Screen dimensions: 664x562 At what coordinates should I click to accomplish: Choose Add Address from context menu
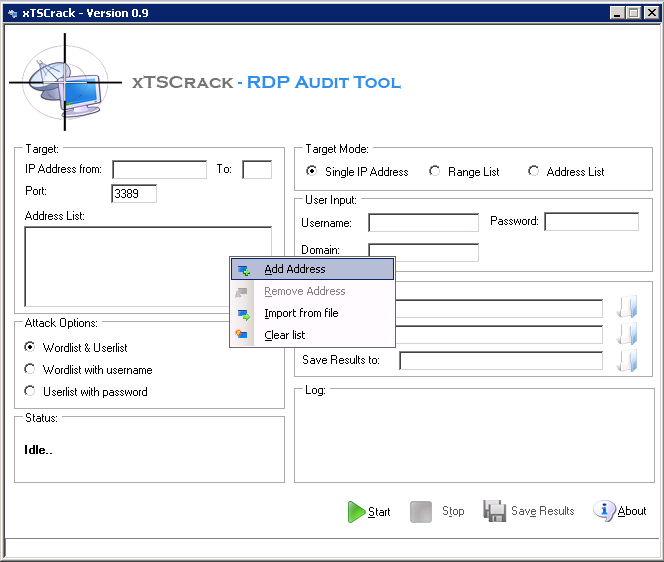point(313,269)
